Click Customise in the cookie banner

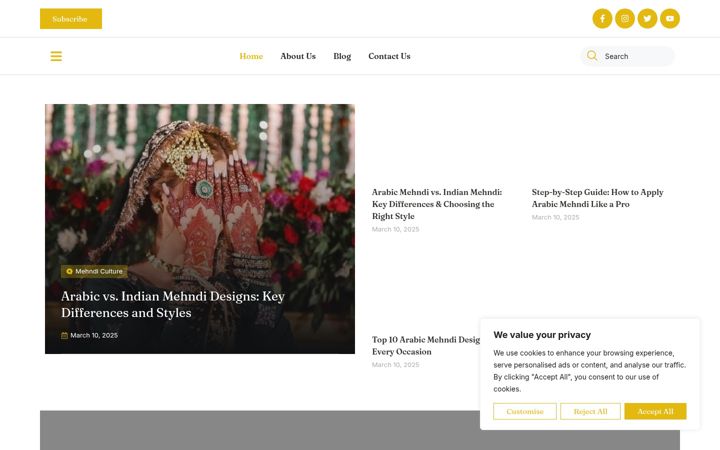click(525, 411)
